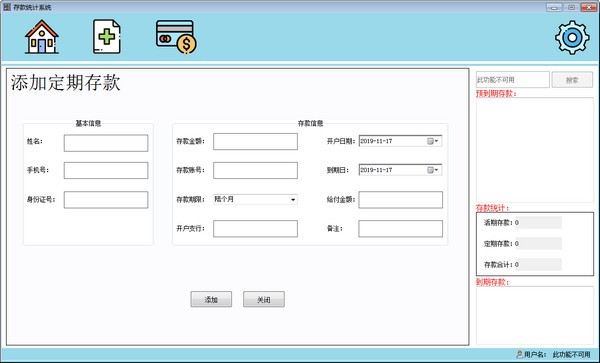Screen dimensions: 600x363
Task: Click the 添加 button
Action: (211, 299)
